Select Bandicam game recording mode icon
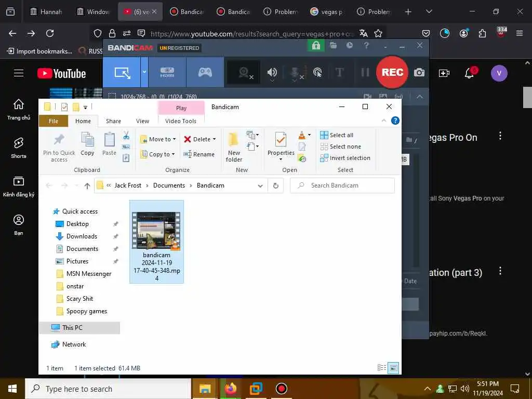 (x=205, y=72)
